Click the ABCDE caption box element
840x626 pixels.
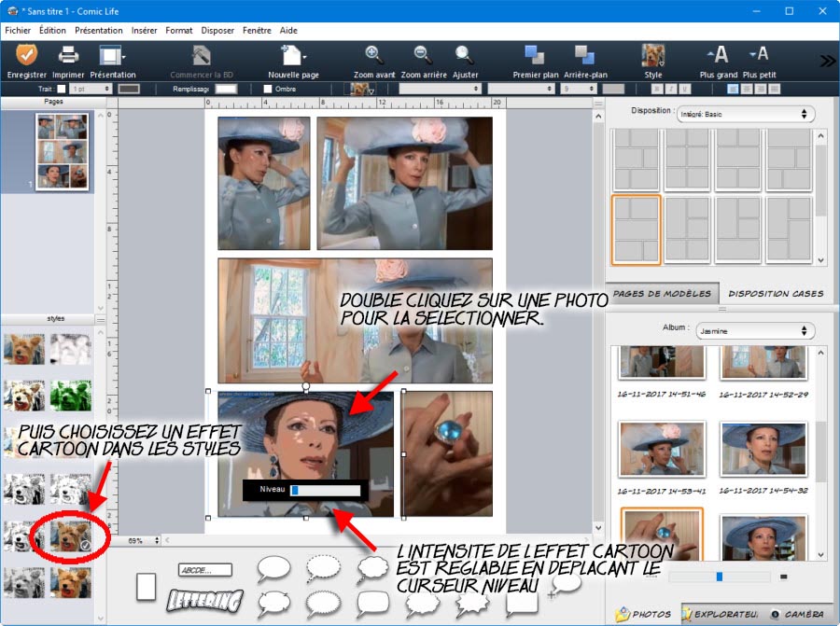tap(205, 570)
